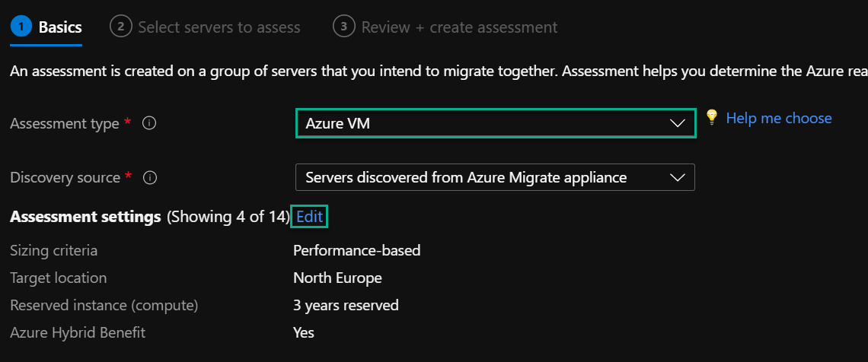
Task: Click the 3 years reserved value
Action: [x=346, y=305]
